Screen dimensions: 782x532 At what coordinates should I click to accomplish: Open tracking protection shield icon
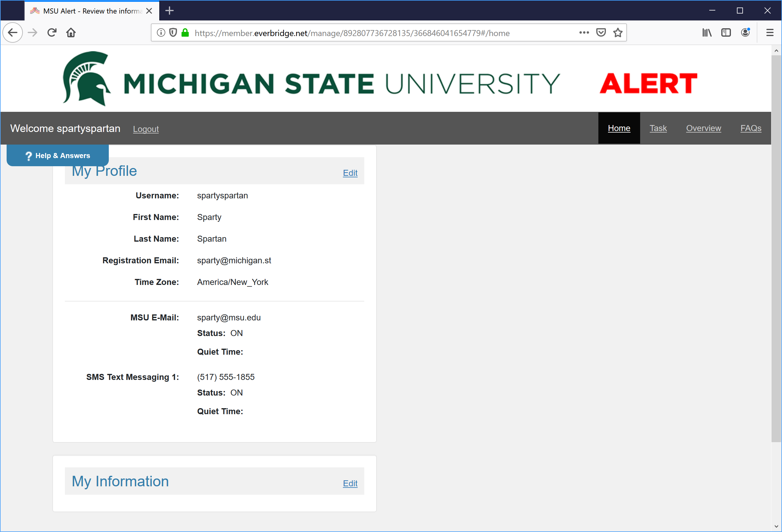coord(173,33)
